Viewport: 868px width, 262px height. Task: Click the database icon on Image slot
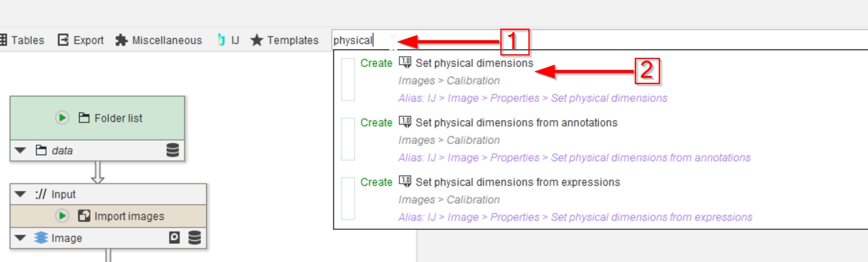click(x=195, y=238)
